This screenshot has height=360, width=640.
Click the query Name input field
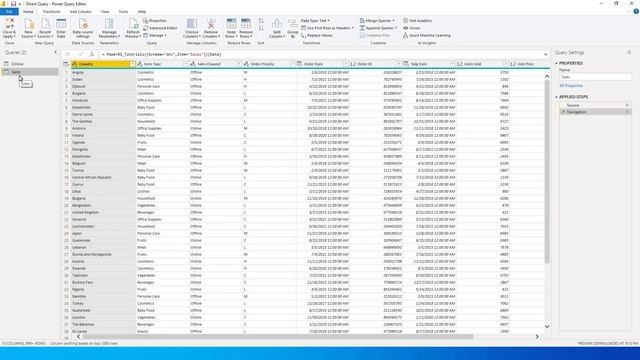tap(595, 77)
